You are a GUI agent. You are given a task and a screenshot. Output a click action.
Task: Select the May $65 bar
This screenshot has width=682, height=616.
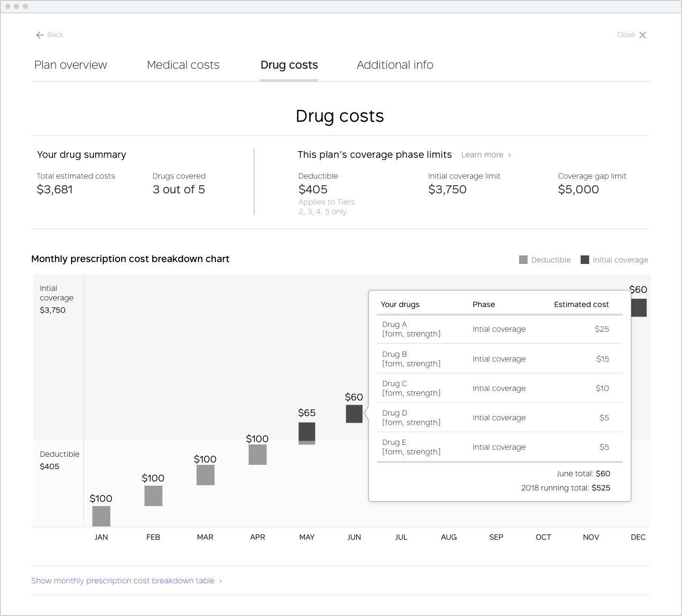(x=307, y=434)
